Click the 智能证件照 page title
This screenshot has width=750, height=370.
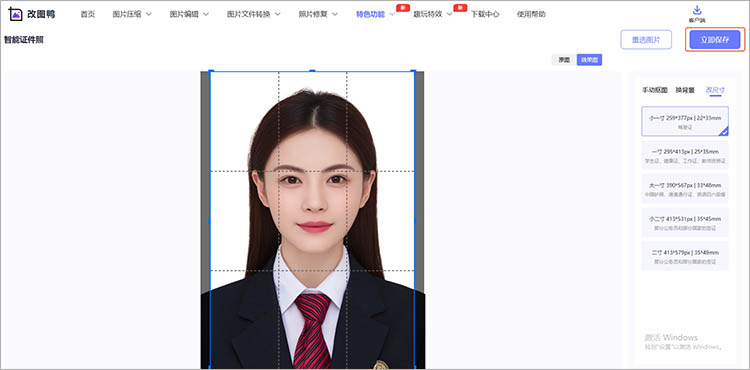[24, 40]
